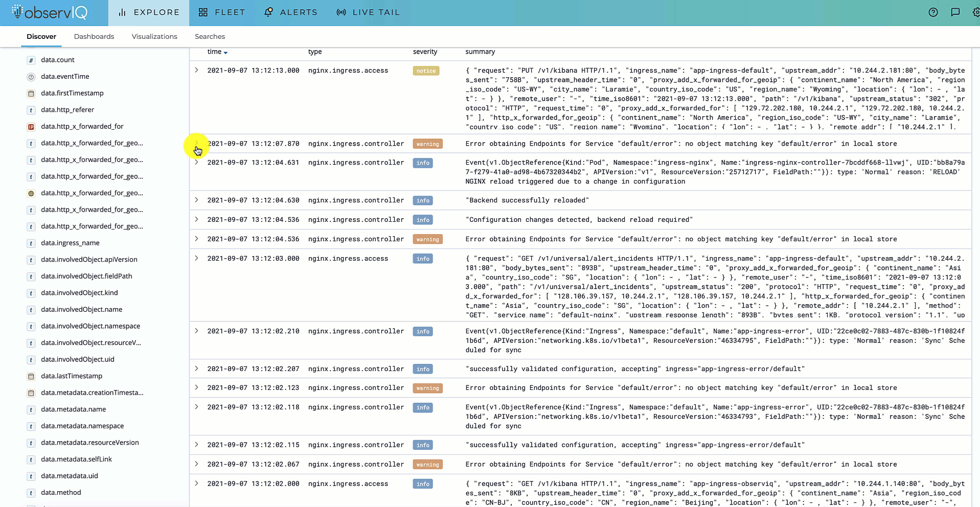Image resolution: width=980 pixels, height=507 pixels.
Task: Click the severity column header
Action: point(425,52)
